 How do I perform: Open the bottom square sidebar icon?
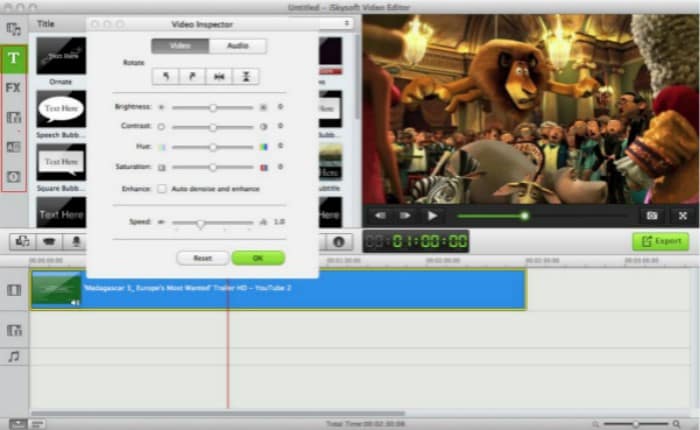coord(14,176)
